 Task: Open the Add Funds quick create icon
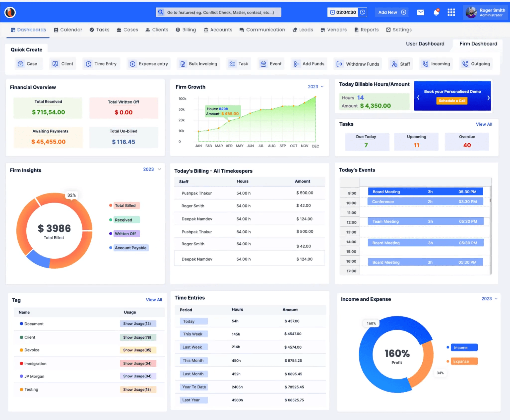click(297, 64)
